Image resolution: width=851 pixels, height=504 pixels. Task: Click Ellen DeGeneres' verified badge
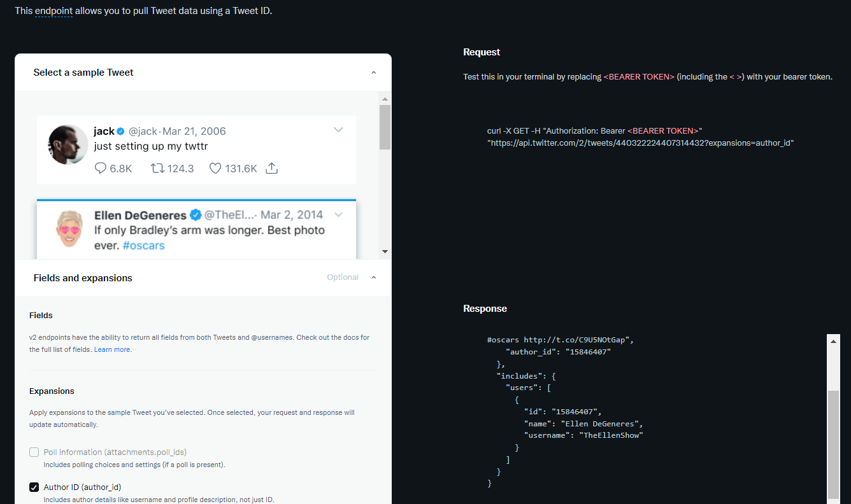click(195, 215)
